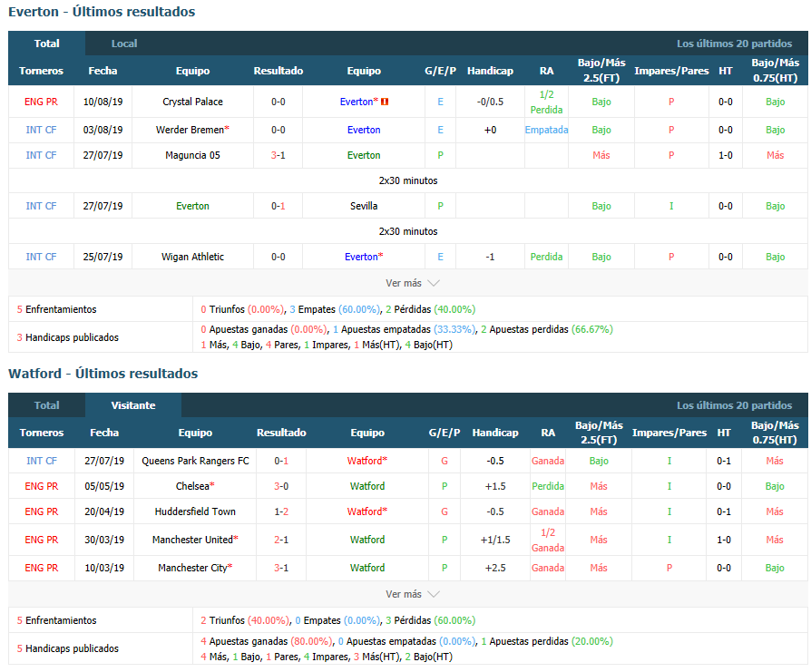This screenshot has width=811, height=672.
Task: Click the +1/1.5 handicap value
Action: pos(495,540)
